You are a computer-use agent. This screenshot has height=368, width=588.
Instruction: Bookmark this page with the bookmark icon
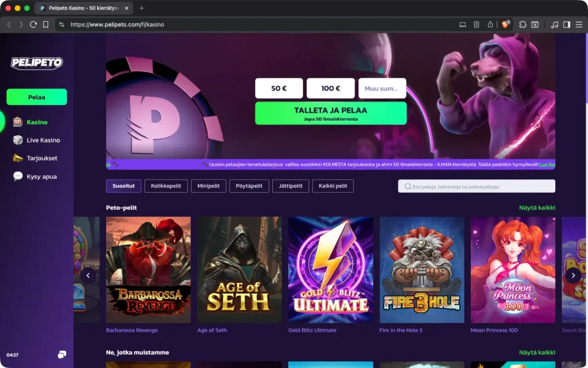click(x=46, y=25)
